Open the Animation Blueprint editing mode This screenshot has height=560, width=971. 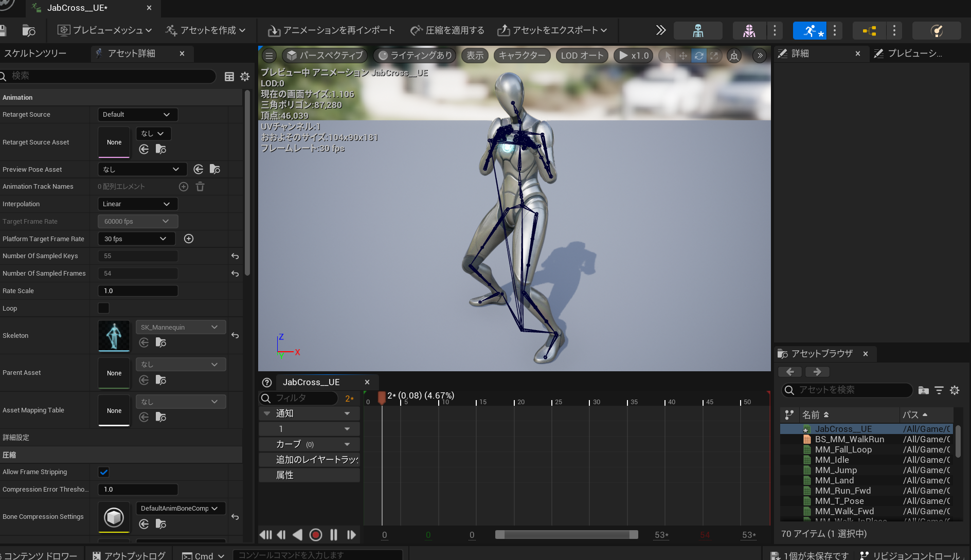pos(869,30)
